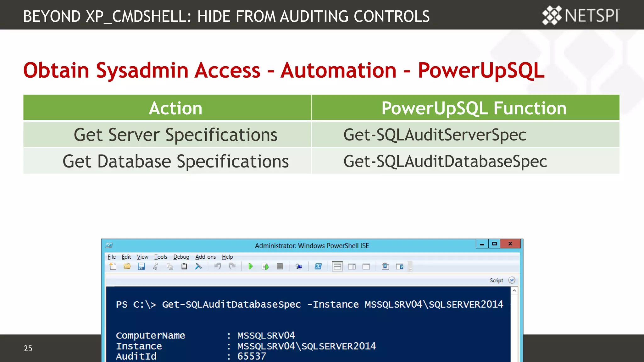Image resolution: width=644 pixels, height=362 pixels.
Task: Open the Debug menu
Action: (181, 257)
